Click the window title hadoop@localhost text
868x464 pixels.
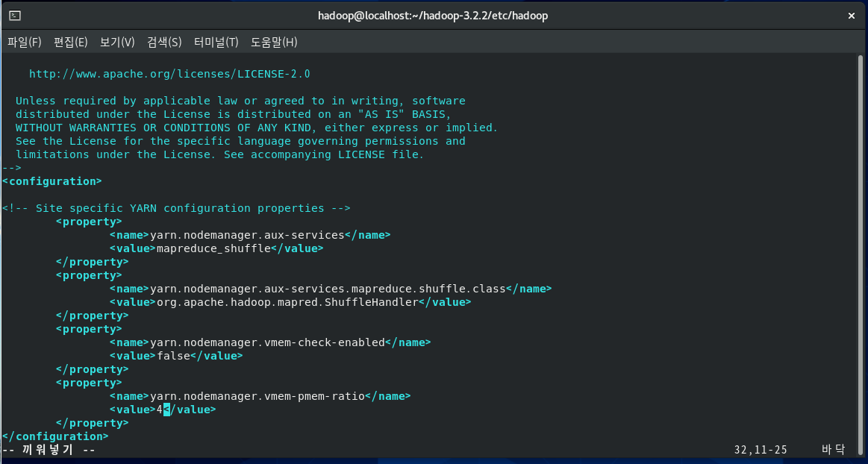tap(433, 16)
